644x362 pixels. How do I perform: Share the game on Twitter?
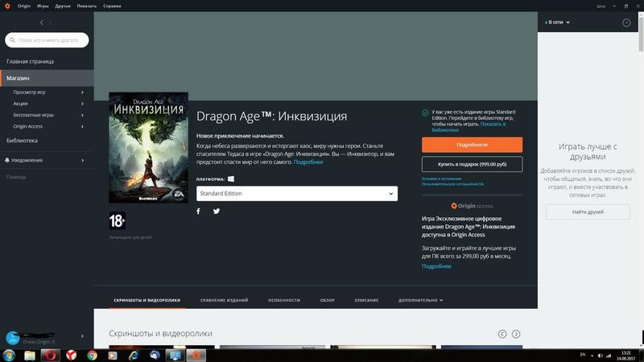tap(217, 211)
